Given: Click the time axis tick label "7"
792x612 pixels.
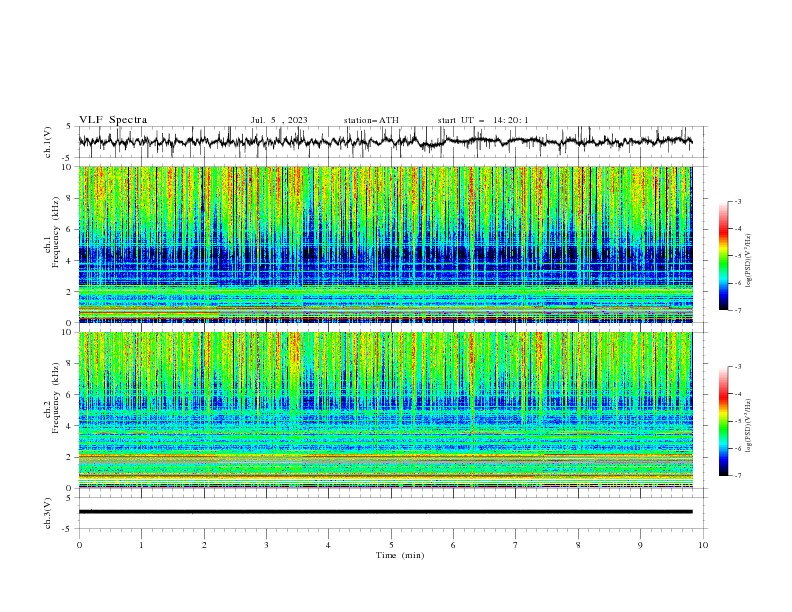Looking at the screenshot, I should click(516, 545).
